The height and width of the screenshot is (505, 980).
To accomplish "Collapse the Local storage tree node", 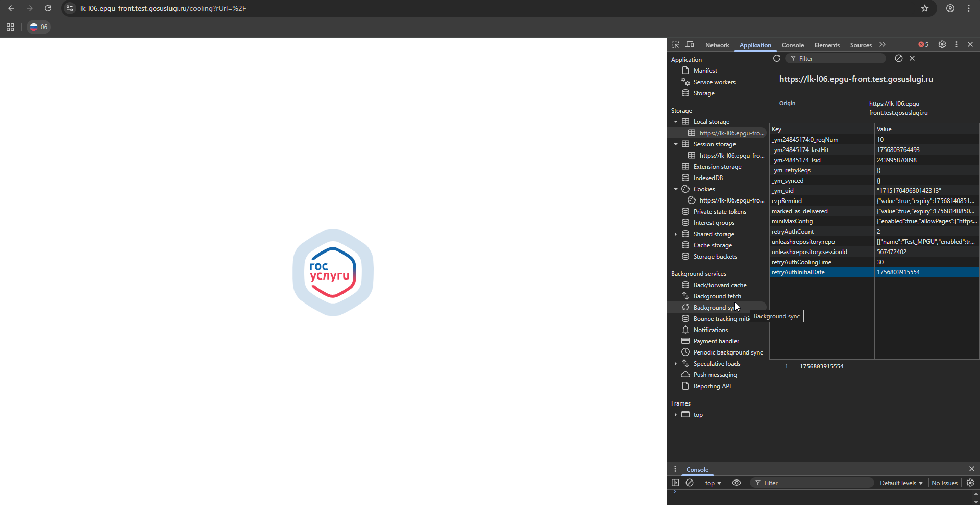I will (676, 122).
